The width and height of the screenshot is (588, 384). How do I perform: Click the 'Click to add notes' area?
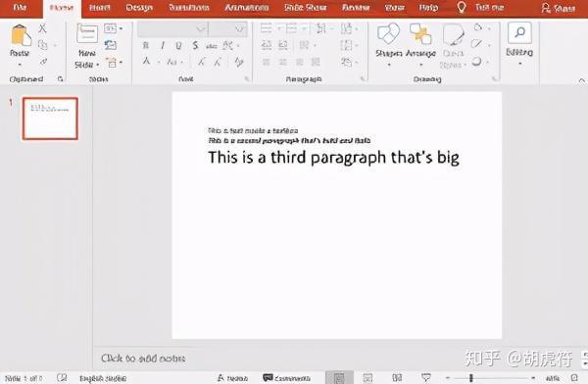(x=143, y=359)
